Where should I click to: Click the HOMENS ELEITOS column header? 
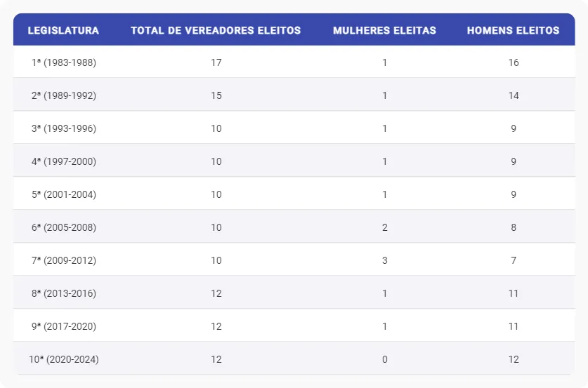(513, 31)
